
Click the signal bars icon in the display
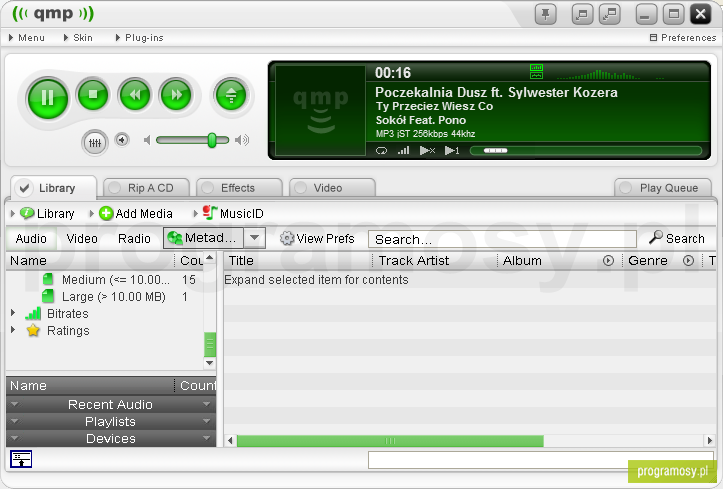[x=403, y=150]
